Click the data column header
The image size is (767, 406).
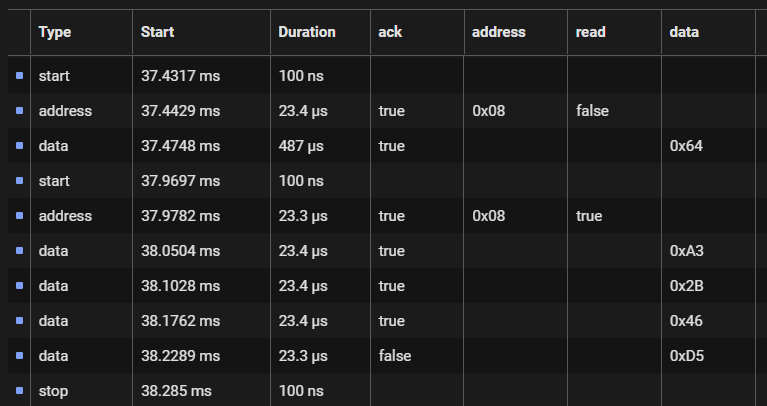tap(684, 32)
